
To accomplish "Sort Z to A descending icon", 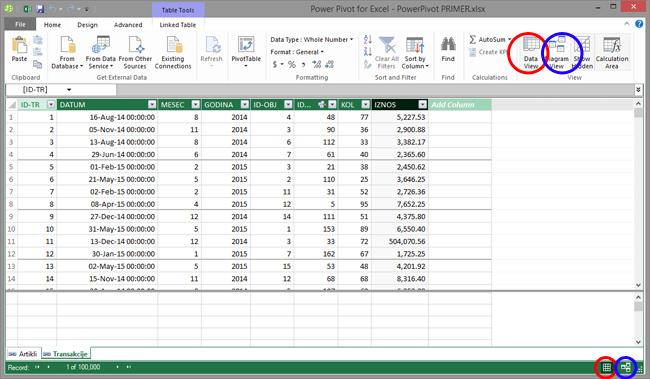I will pos(368,51).
